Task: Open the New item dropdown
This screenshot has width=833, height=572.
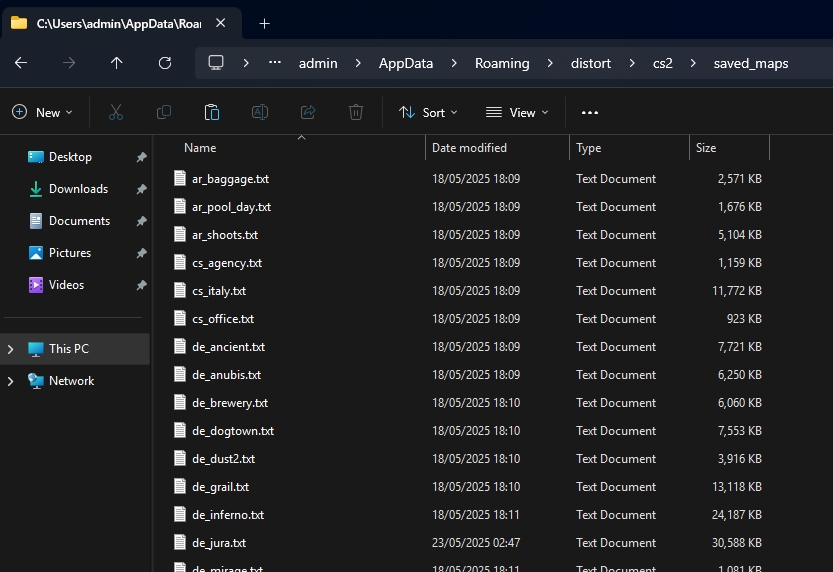Action: tap(43, 112)
